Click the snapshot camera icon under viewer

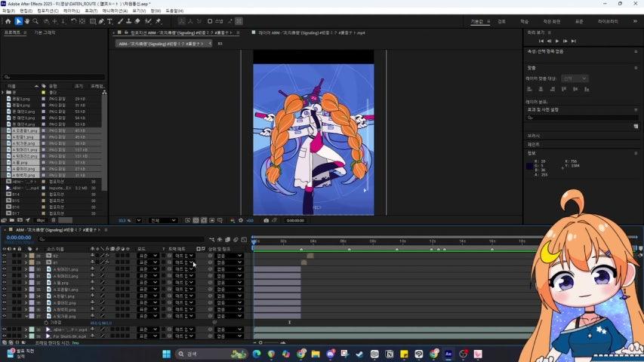point(266,220)
